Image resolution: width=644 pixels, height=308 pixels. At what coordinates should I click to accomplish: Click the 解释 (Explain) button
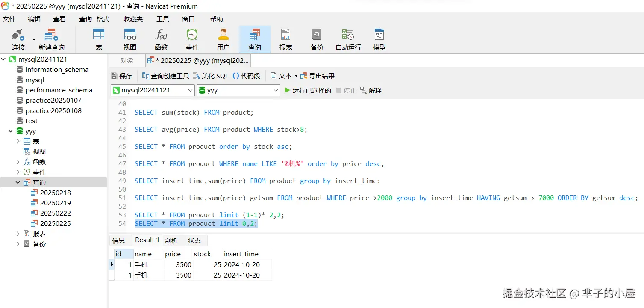[x=371, y=90]
